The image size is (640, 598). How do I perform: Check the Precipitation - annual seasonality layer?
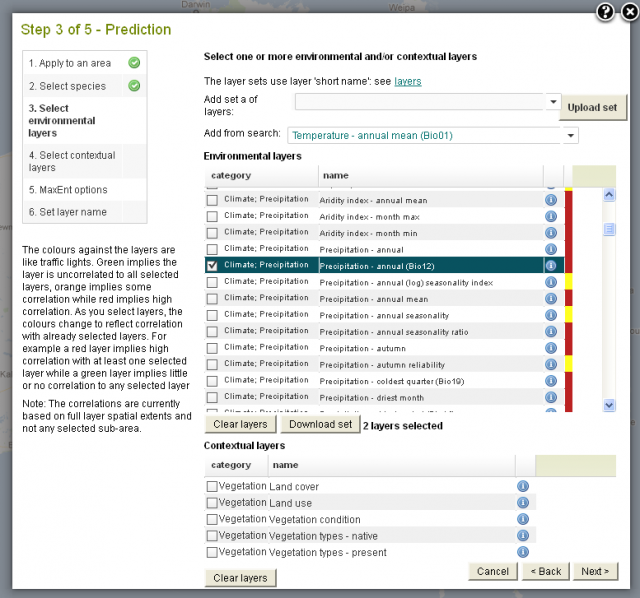(x=212, y=315)
